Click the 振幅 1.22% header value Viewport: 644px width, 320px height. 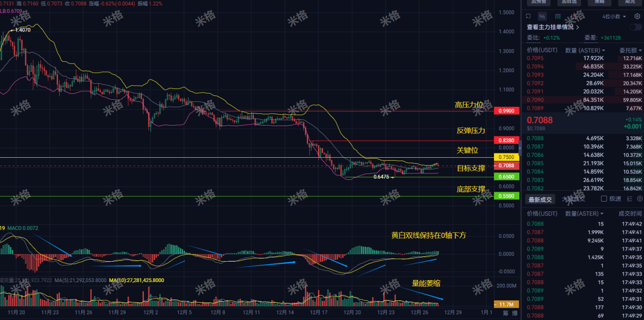pos(156,3)
